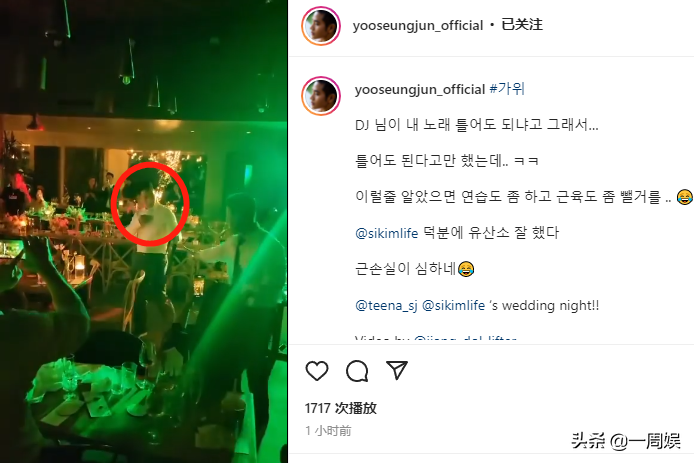
Task: Click the 头条 @一周娱 watermark
Action: click(625, 441)
